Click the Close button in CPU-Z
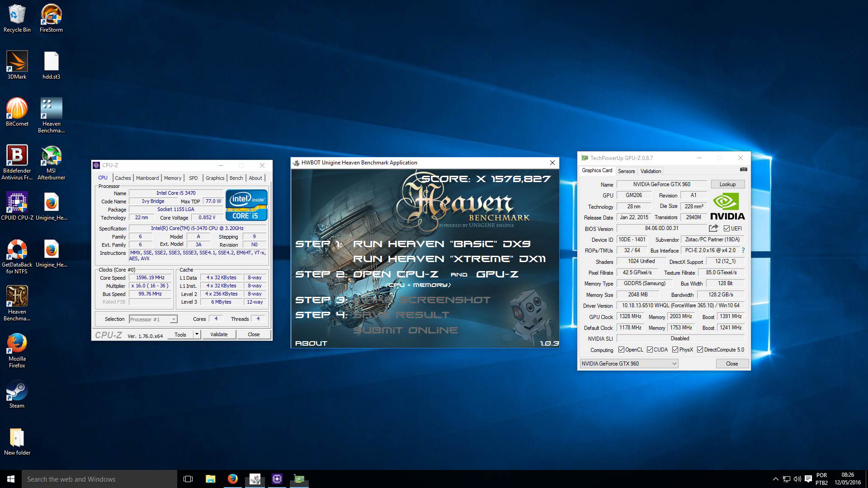Image resolution: width=868 pixels, height=488 pixels. point(254,334)
